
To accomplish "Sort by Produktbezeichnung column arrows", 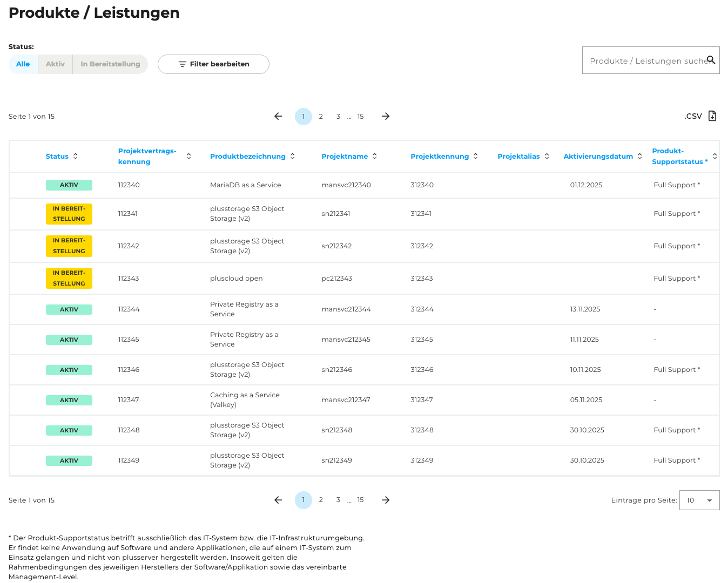I will tap(292, 156).
